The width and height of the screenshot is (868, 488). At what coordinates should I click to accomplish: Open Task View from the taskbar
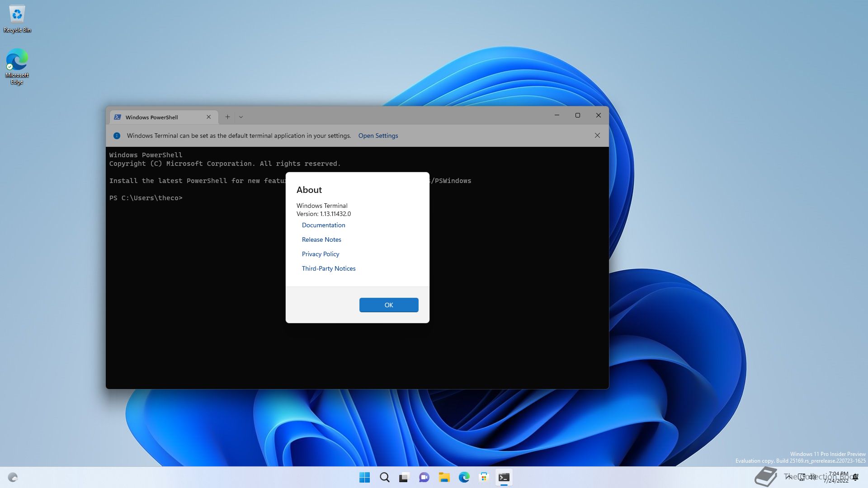[404, 477]
